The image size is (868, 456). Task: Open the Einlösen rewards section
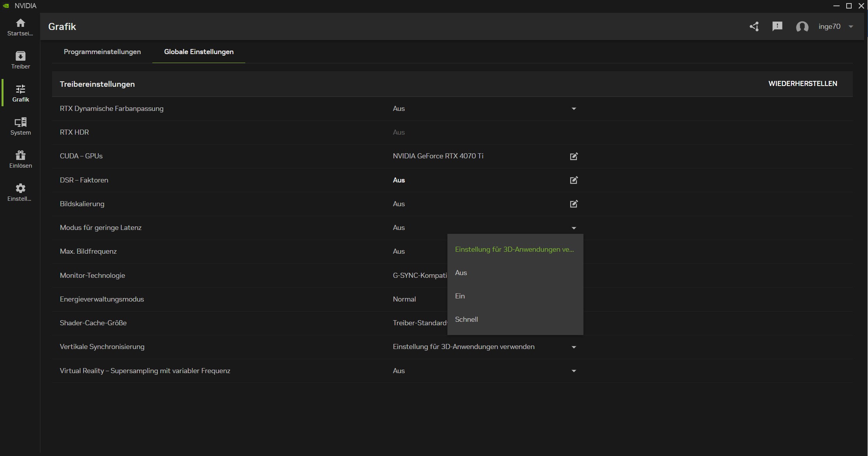20,159
